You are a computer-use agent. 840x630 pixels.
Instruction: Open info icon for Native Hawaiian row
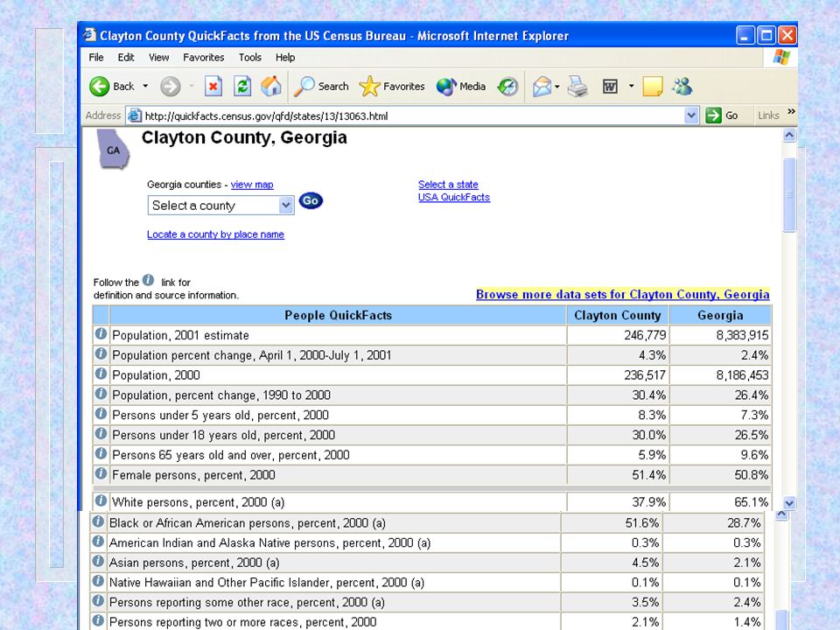tap(98, 581)
